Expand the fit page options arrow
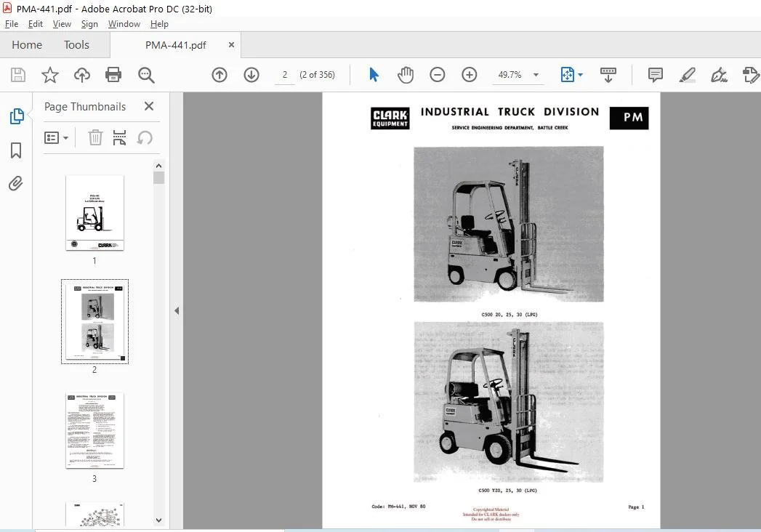 pos(581,75)
